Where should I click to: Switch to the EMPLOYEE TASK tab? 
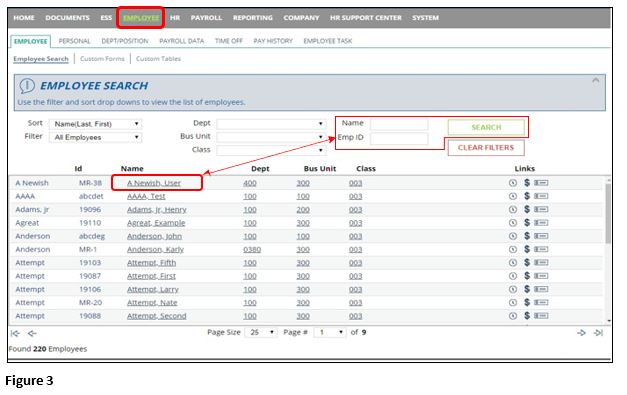[327, 41]
